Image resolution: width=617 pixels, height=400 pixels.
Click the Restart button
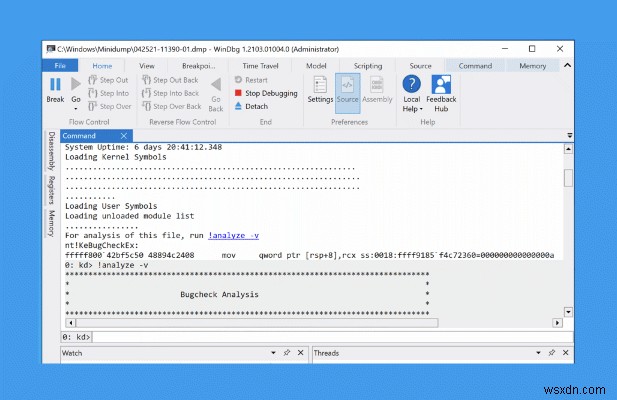tap(251, 80)
